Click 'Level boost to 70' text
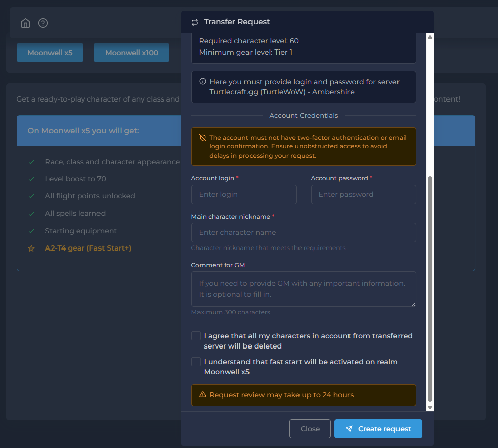 click(x=76, y=179)
